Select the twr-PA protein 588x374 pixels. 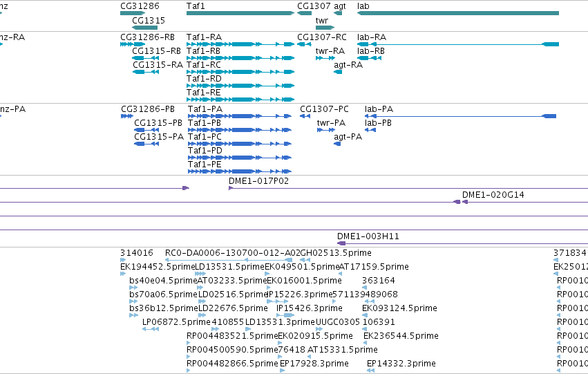click(x=326, y=130)
